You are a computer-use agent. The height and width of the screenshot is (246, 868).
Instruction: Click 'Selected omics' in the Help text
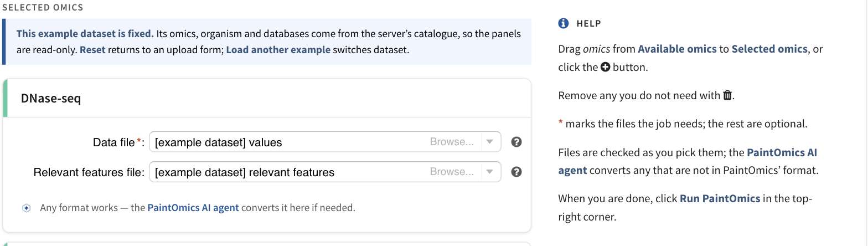(x=769, y=49)
